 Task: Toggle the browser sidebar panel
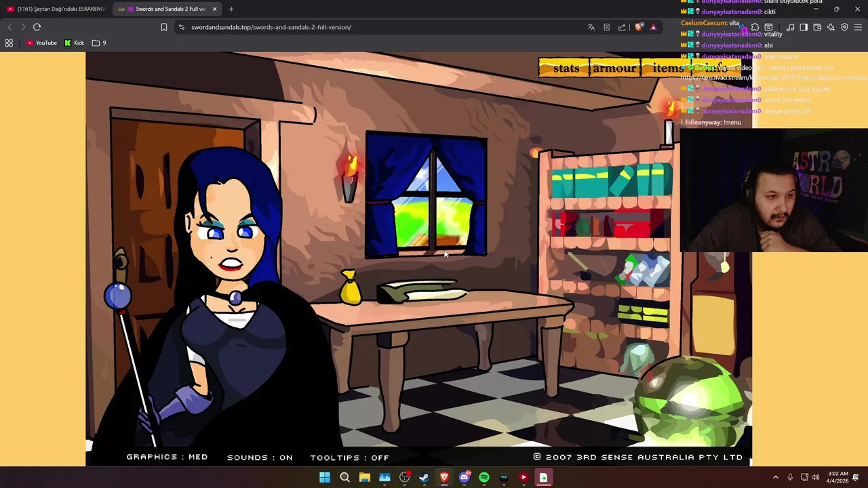coord(804,27)
